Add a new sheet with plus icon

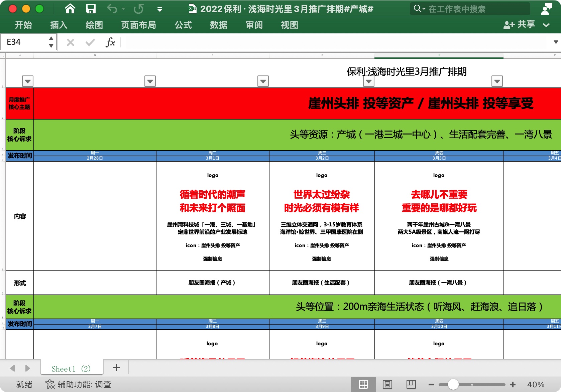[x=116, y=368]
